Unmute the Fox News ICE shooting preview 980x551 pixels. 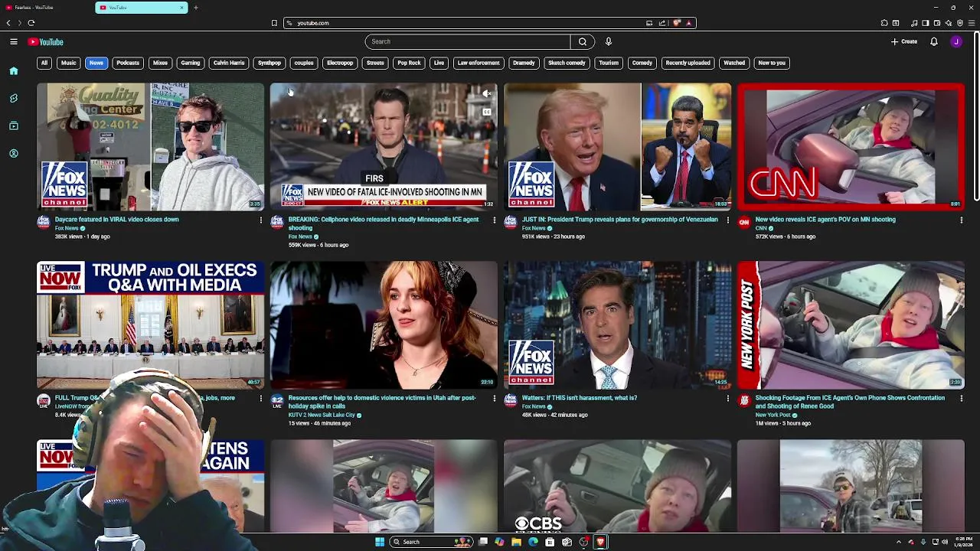click(x=487, y=93)
